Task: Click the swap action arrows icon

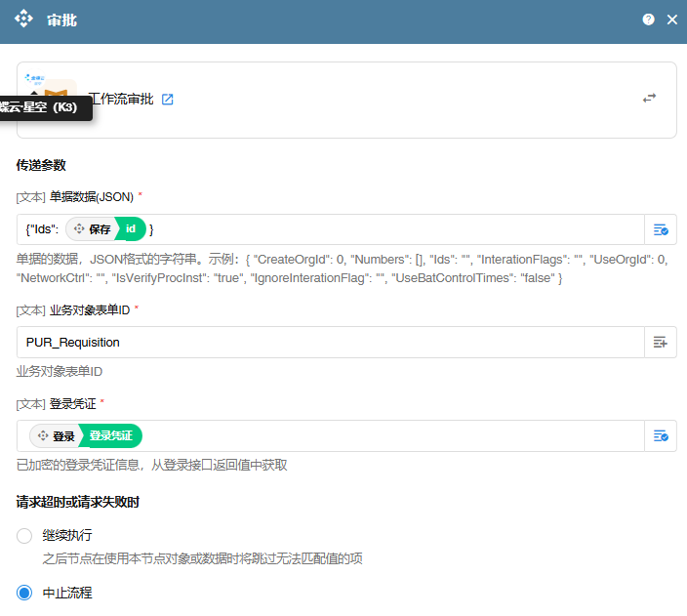Action: (x=649, y=99)
